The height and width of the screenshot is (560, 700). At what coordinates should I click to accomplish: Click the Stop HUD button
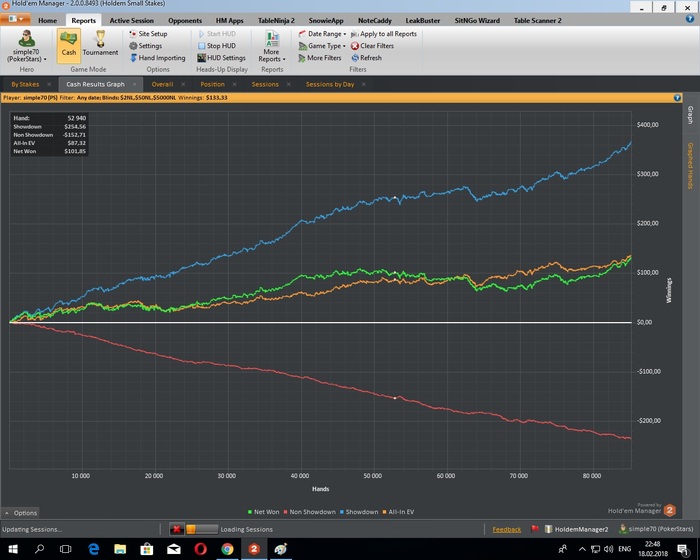click(217, 46)
